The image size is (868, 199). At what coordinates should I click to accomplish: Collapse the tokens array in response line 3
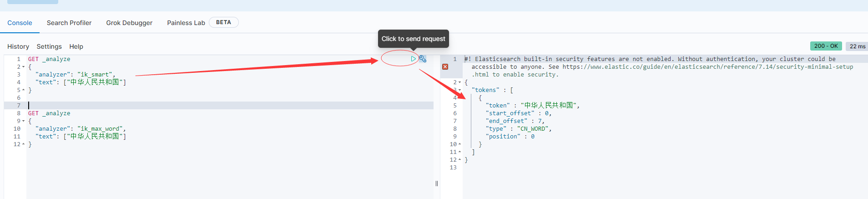pyautogui.click(x=459, y=90)
